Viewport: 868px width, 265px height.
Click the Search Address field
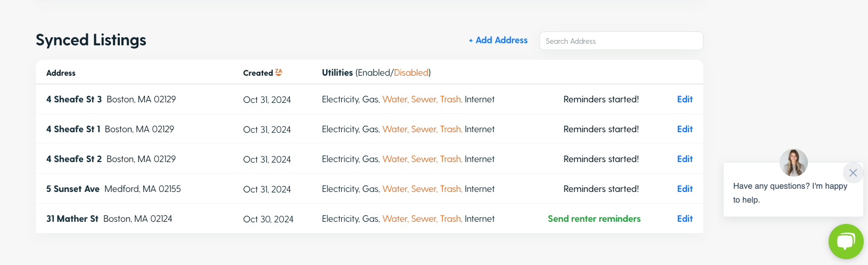(x=621, y=41)
